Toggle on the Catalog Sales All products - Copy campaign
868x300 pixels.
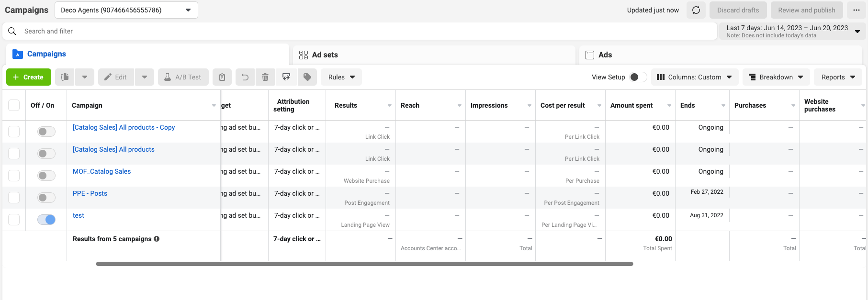46,132
